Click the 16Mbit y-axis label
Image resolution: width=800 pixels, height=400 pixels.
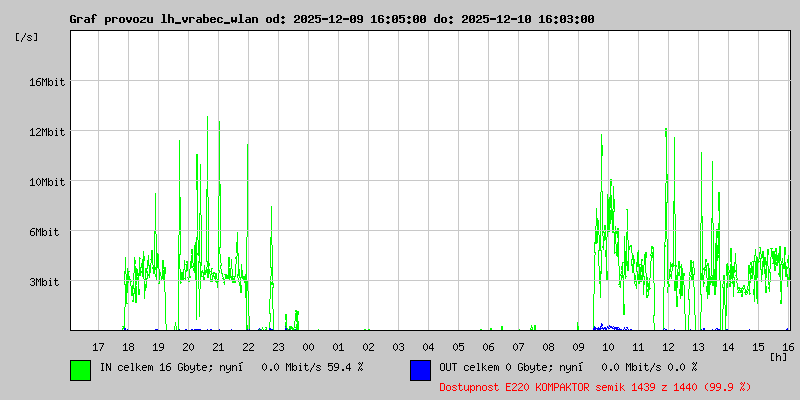48,82
